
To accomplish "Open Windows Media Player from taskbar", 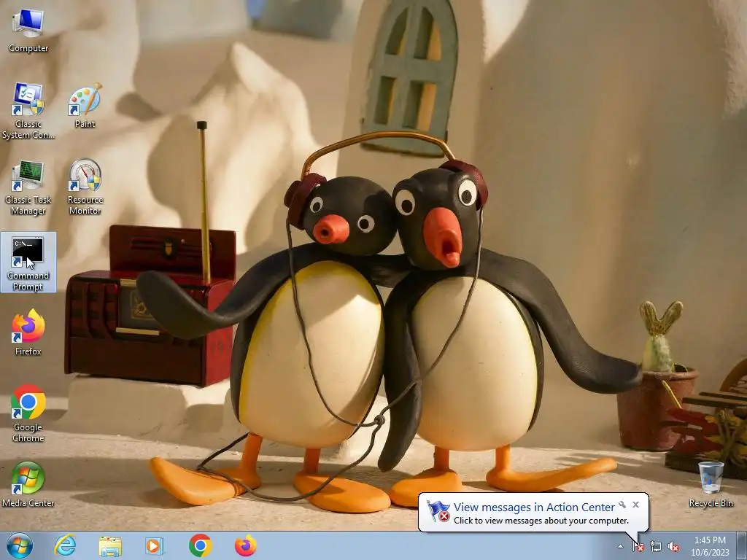I will [155, 545].
